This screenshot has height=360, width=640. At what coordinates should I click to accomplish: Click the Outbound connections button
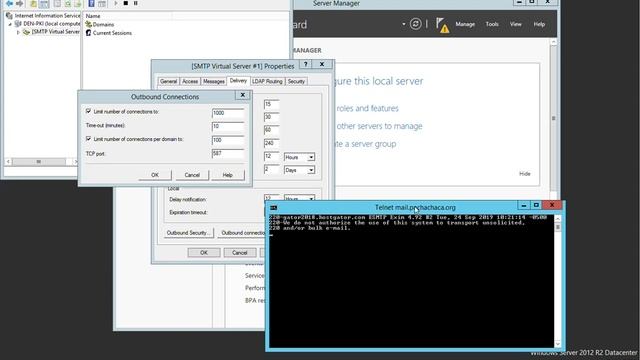(242, 233)
